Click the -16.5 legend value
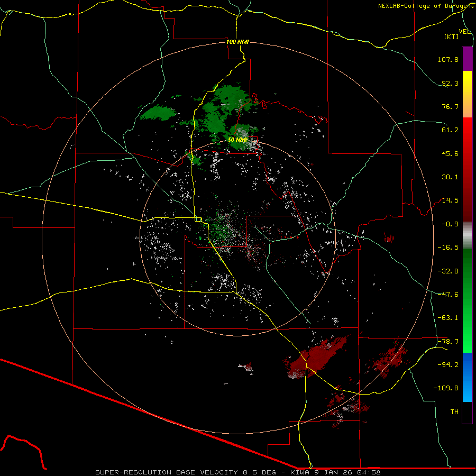The height and width of the screenshot is (476, 476). pos(448,248)
